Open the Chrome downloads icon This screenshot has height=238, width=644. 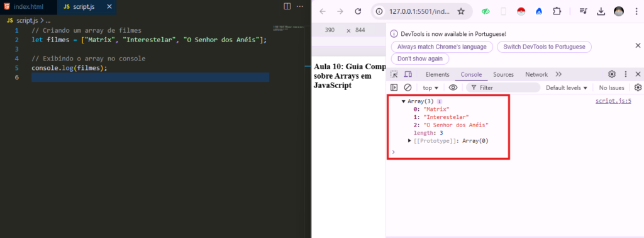click(601, 11)
